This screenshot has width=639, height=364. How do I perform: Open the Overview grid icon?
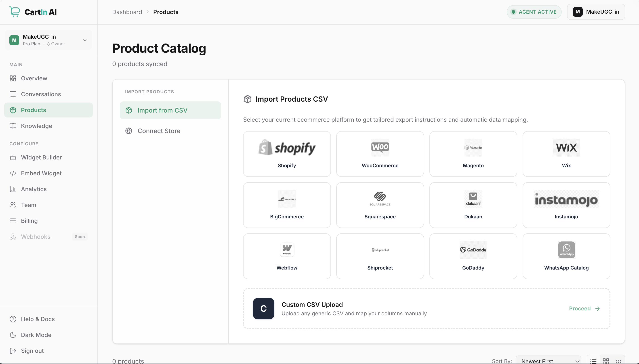coord(13,79)
